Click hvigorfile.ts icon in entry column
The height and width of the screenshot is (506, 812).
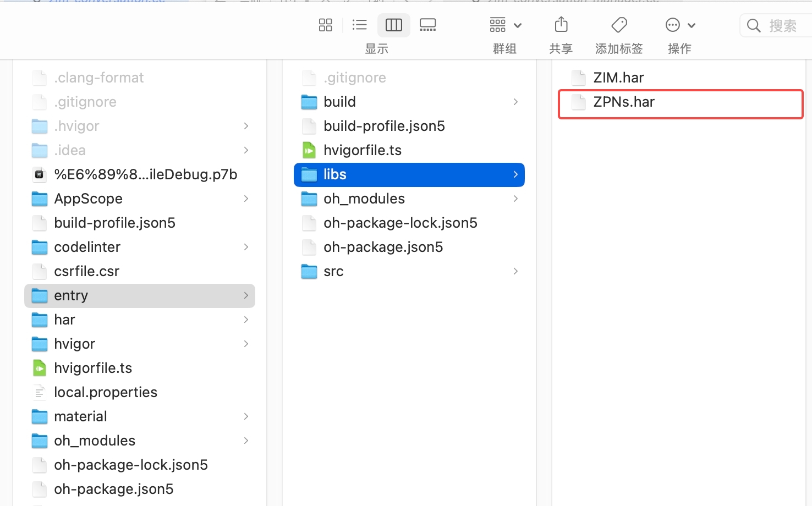pos(309,150)
